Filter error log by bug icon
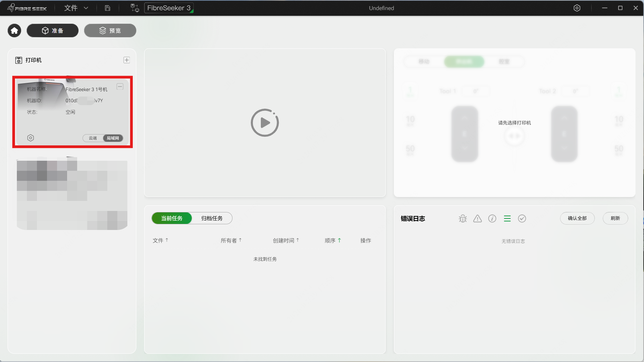 [x=463, y=218]
